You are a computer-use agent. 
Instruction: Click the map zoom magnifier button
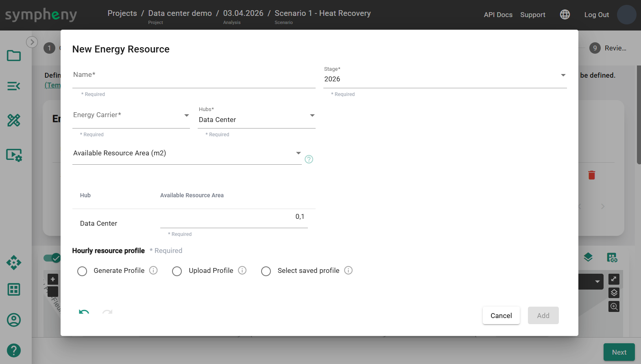pos(614,307)
